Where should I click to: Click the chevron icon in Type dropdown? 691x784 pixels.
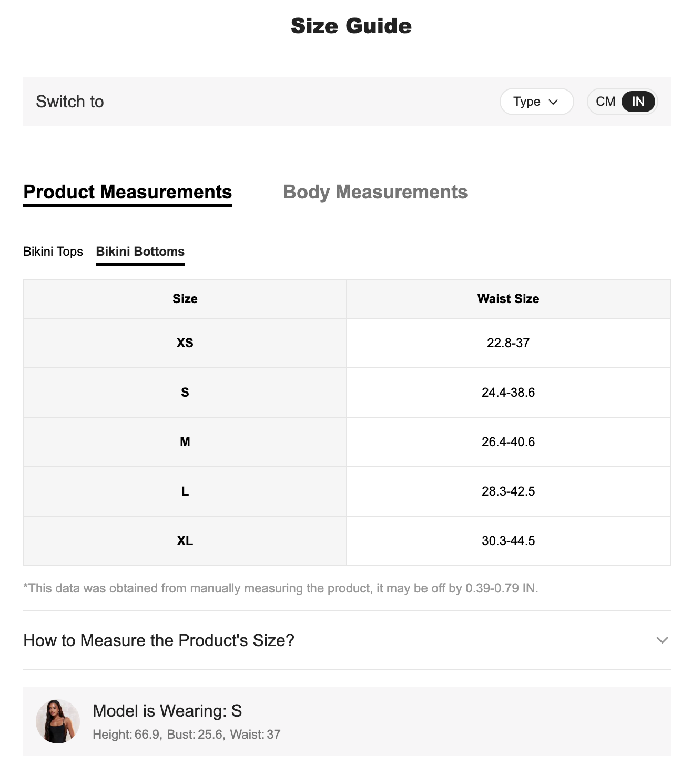click(x=553, y=102)
